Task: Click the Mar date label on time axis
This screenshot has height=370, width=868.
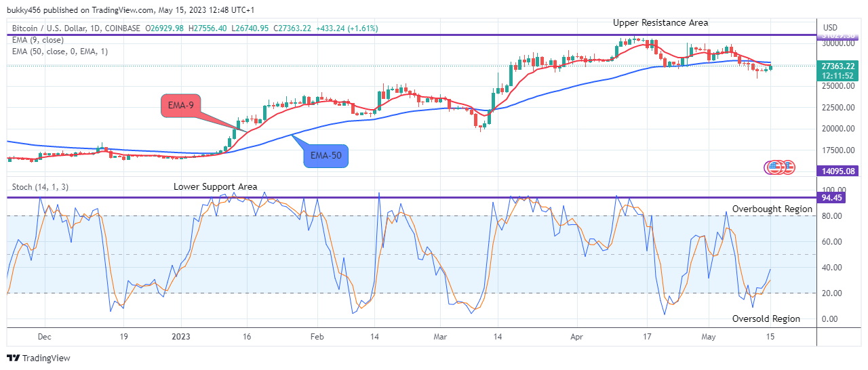Action: pos(441,336)
